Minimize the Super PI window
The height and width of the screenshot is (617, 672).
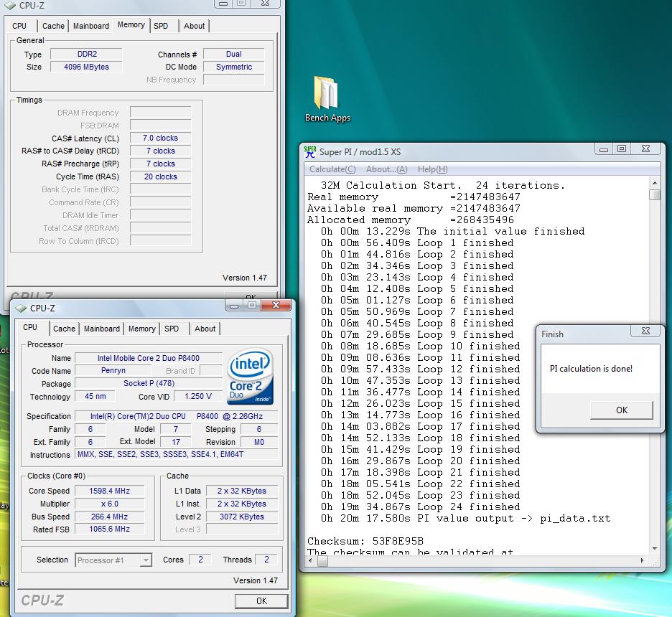pyautogui.click(x=604, y=149)
